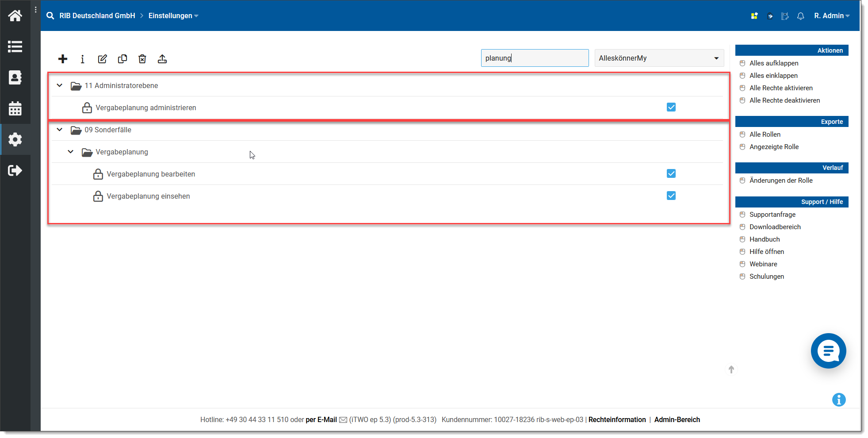The image size is (868, 438).
Task: Edit the role using the pencil icon
Action: coord(103,59)
